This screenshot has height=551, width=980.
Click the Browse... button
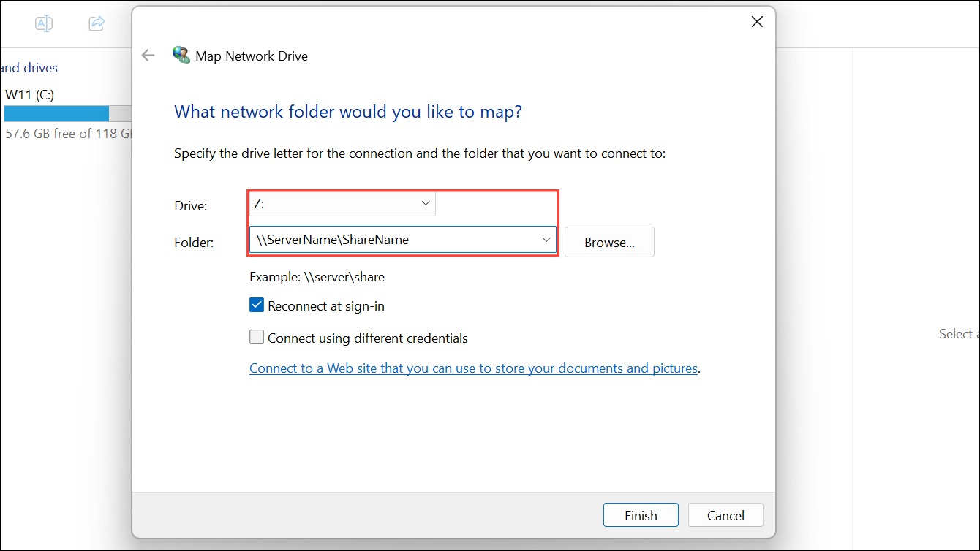click(609, 242)
